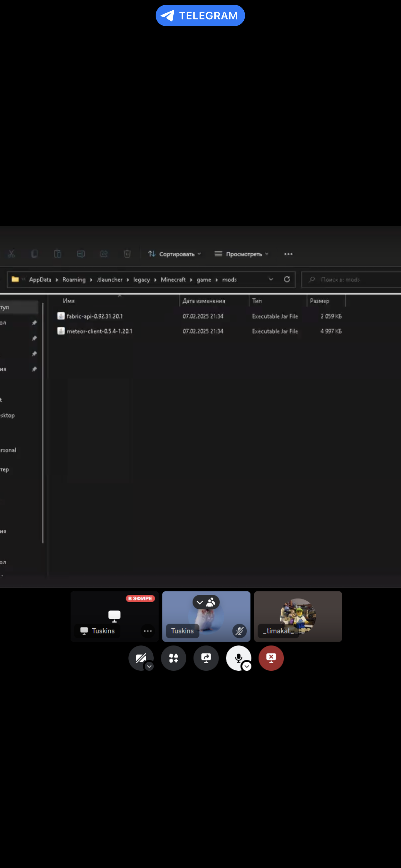Stop watching stream with red button
Image resolution: width=401 pixels, height=868 pixels.
(271, 658)
